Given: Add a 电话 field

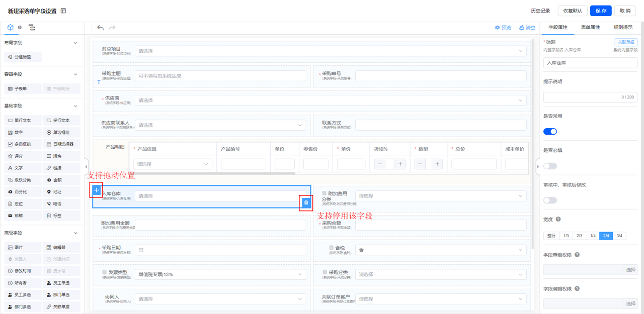Looking at the screenshot, I should (61, 204).
